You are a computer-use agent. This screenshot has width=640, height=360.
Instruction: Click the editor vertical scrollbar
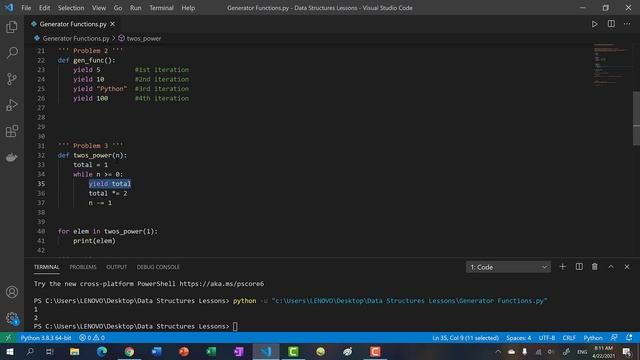tap(636, 118)
